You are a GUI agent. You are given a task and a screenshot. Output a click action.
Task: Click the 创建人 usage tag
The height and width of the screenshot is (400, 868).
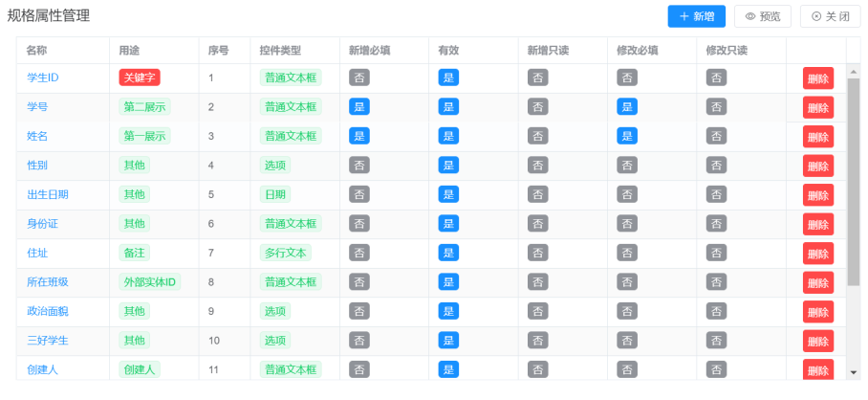tap(140, 369)
